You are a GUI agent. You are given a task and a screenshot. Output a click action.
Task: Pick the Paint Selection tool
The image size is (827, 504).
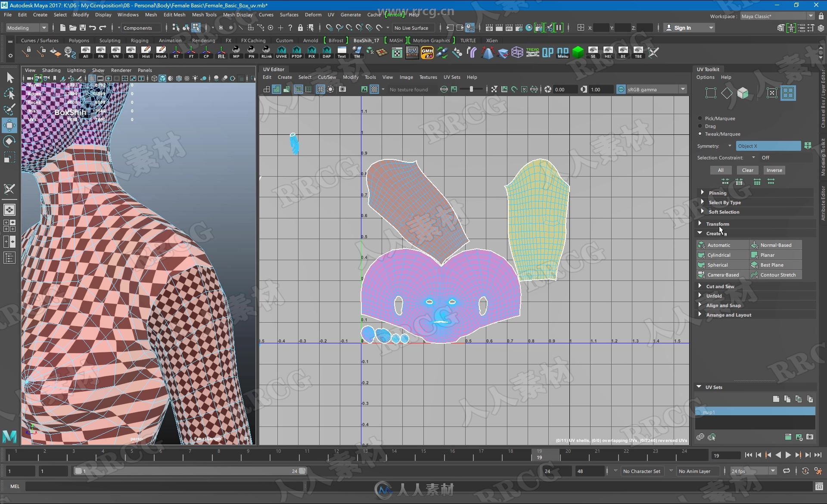point(9,109)
